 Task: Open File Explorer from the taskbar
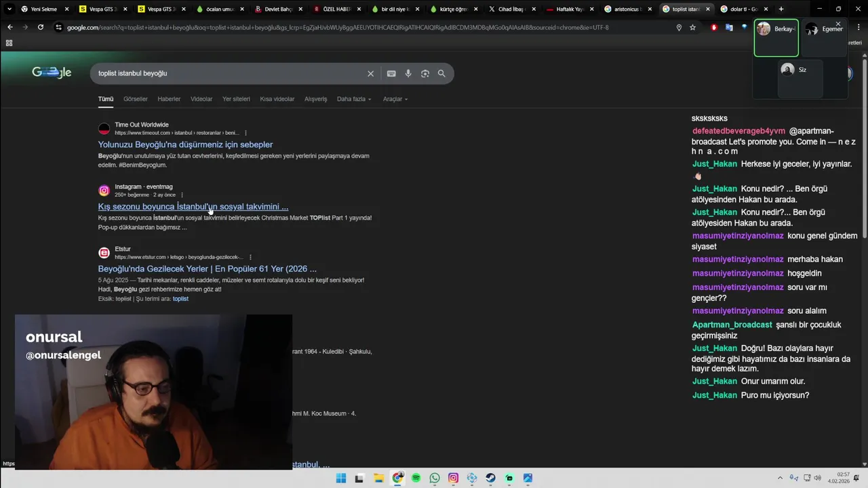(378, 478)
